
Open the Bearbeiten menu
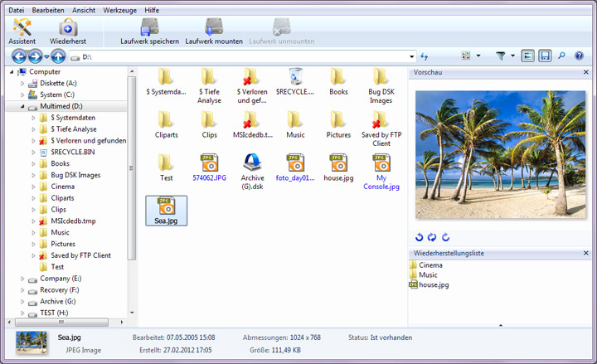tap(48, 10)
